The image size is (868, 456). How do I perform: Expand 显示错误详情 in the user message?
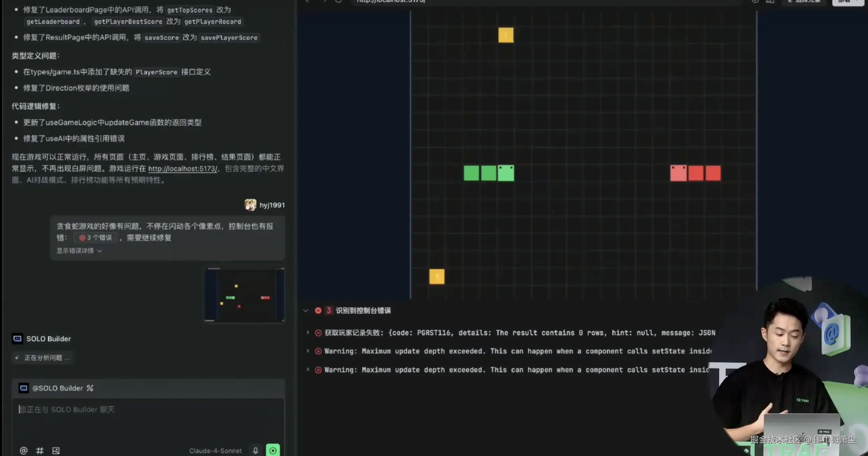click(79, 251)
